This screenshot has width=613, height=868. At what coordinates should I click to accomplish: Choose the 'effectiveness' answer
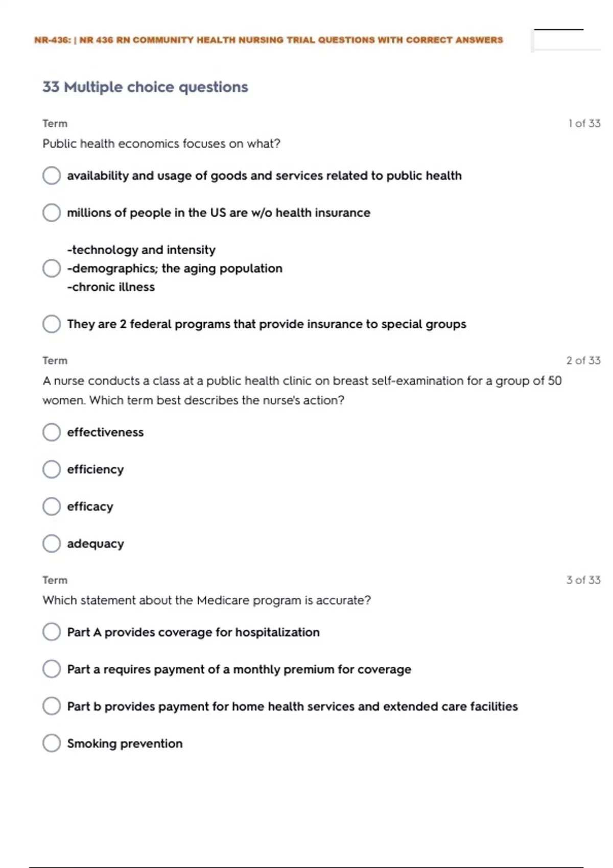(52, 432)
